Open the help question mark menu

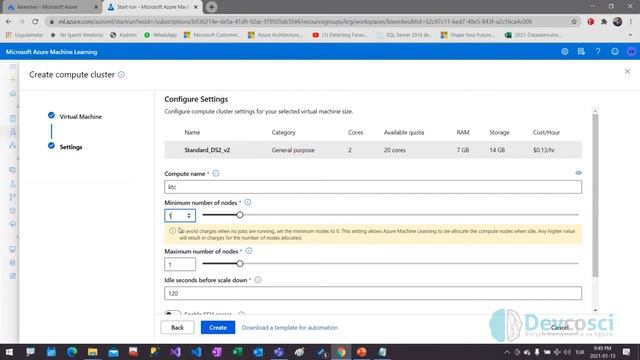[598, 51]
